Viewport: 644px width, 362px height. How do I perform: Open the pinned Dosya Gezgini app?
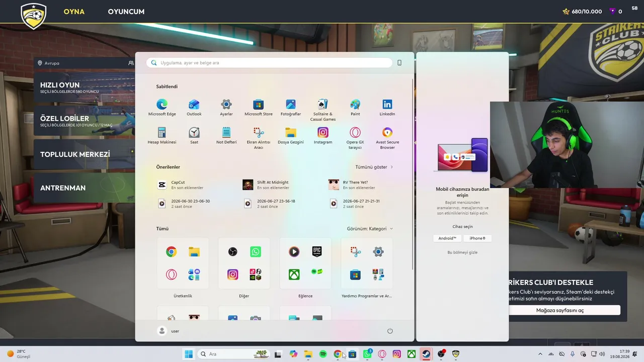point(291,135)
